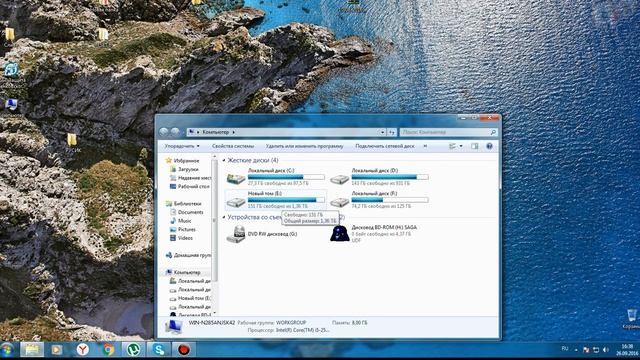Select Новый том (E:) in the navigation pane

191,298
